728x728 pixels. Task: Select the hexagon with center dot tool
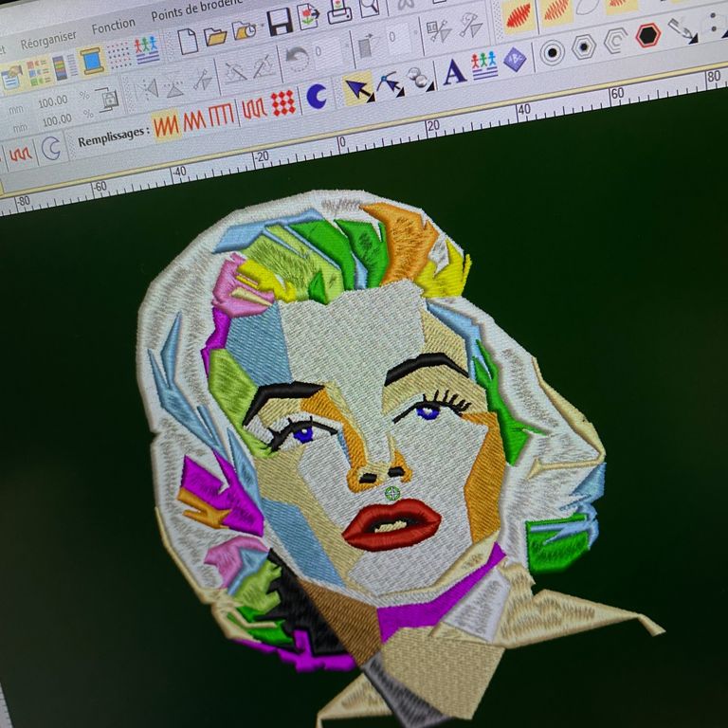pos(583,46)
